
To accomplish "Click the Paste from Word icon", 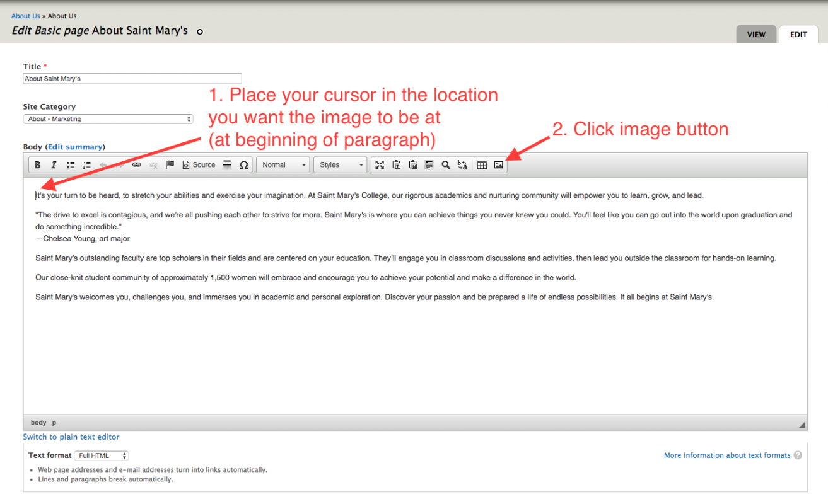I will (x=413, y=165).
